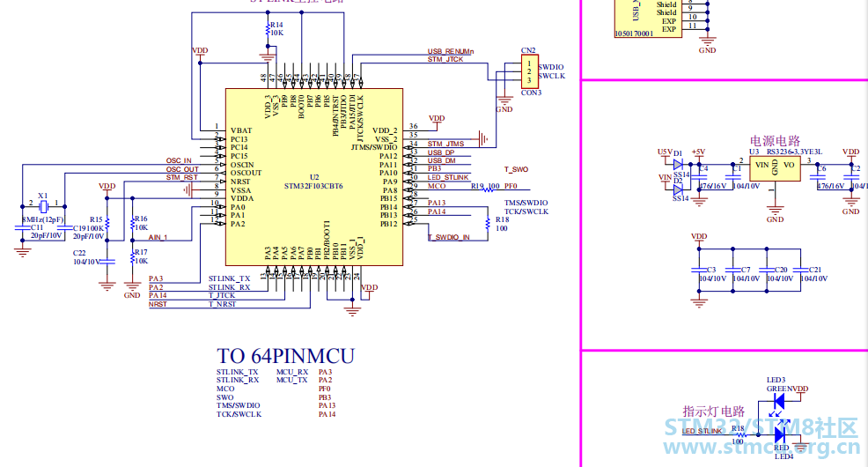
Task: Click the U2 designator inside the chip
Action: (x=314, y=177)
